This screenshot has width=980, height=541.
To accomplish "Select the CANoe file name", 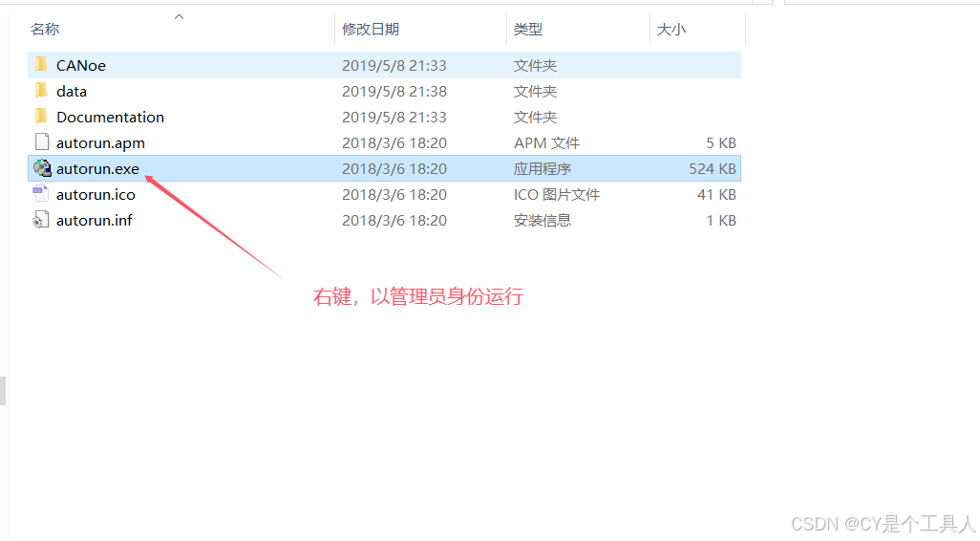I will pos(80,65).
